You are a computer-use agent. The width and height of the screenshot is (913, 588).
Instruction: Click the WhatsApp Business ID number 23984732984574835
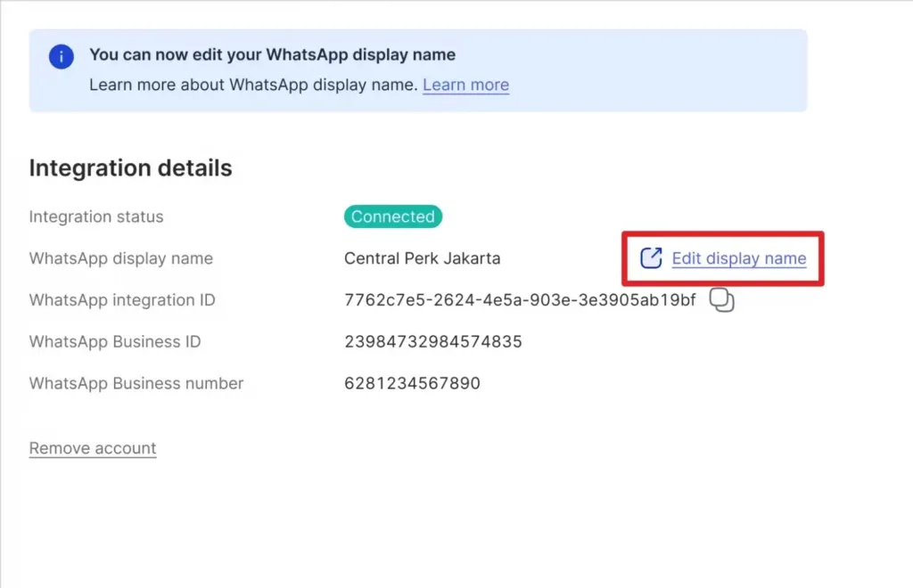432,341
